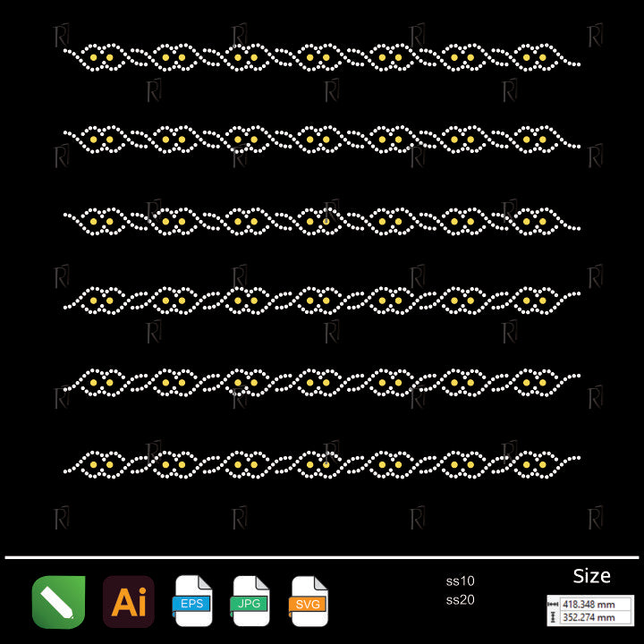
Task: Click the green CorelDRAW pencil icon
Action: point(58,602)
